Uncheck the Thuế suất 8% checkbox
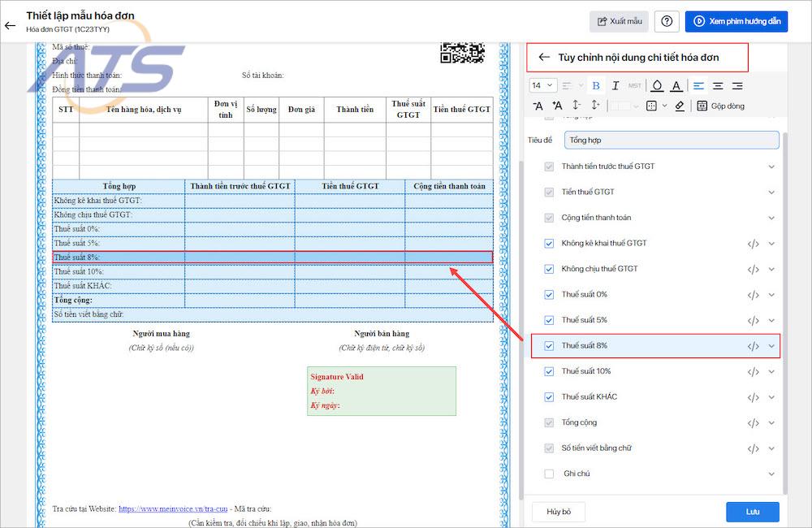812x528 pixels. tap(549, 345)
